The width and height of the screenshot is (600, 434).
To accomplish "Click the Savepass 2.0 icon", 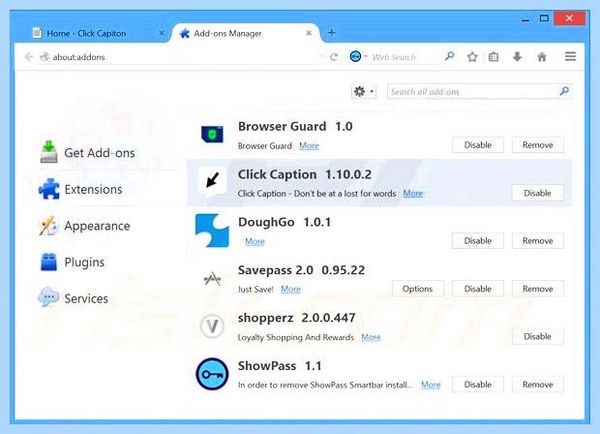I will (x=212, y=279).
